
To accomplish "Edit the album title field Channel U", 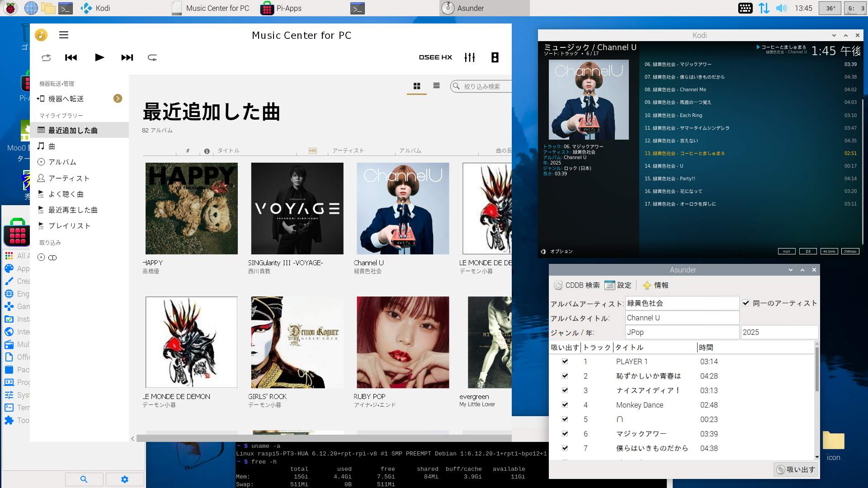I will [x=682, y=318].
